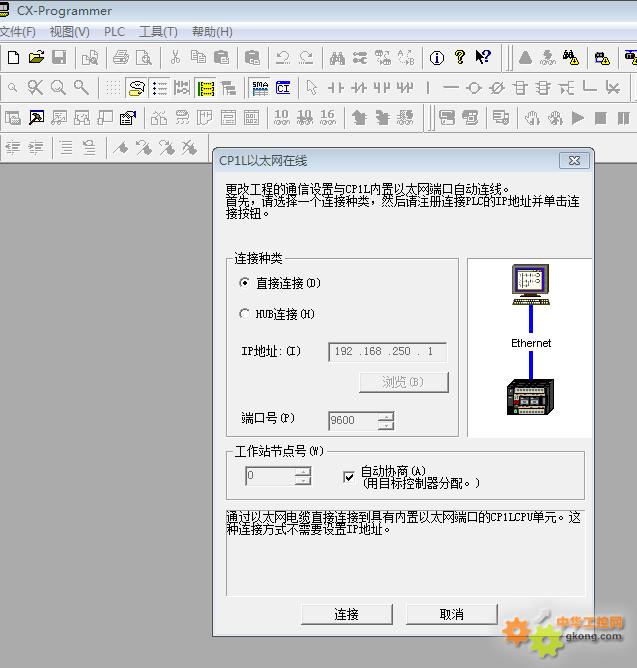
Task: Click the Find binoculars icon
Action: click(337, 57)
